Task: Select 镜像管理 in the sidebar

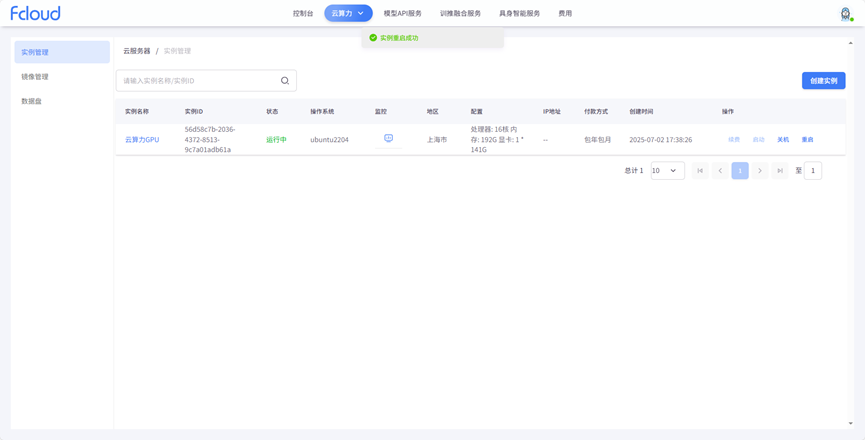Action: [x=35, y=77]
